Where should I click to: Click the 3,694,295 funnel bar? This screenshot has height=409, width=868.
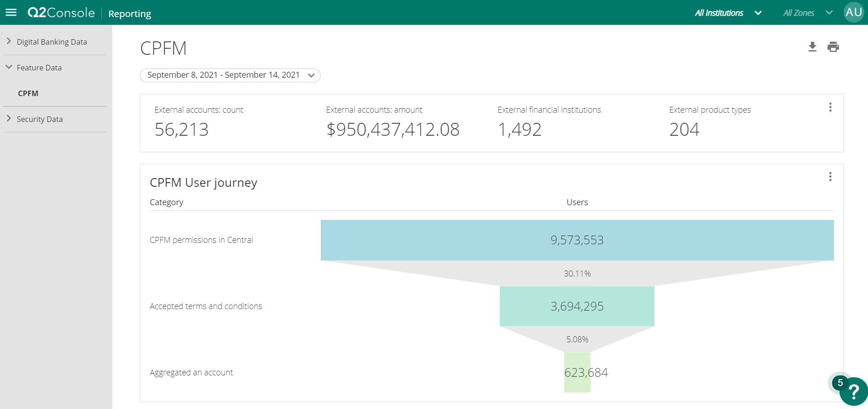pos(577,306)
